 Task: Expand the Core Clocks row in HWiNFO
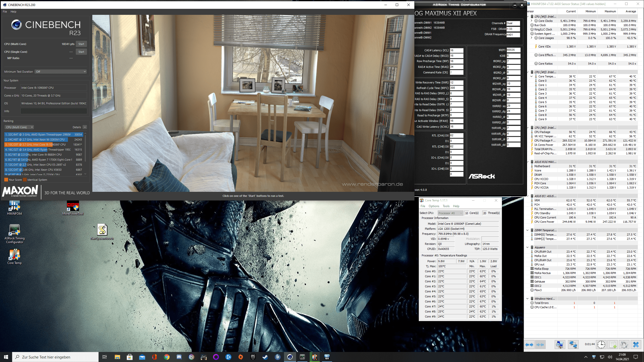point(532,21)
